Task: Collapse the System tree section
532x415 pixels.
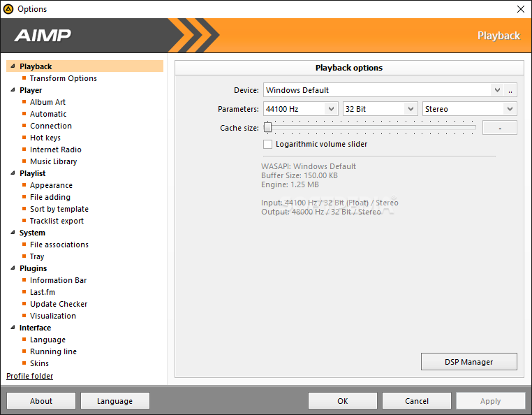Action: [x=13, y=233]
